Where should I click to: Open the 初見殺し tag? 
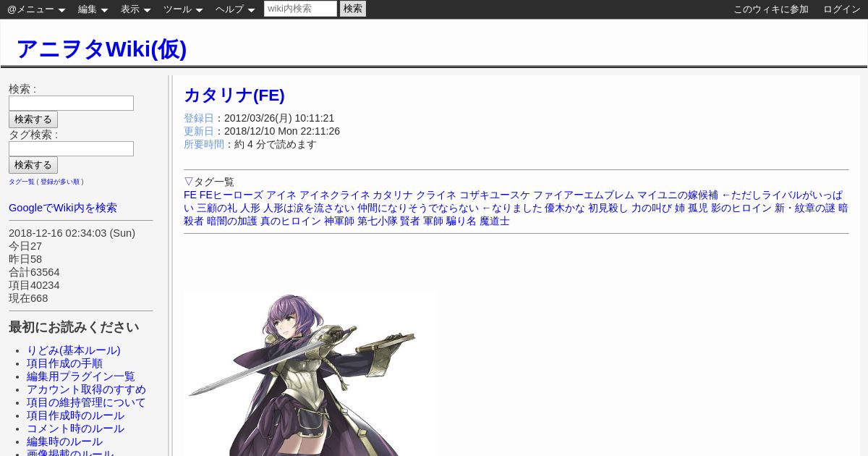pyautogui.click(x=608, y=208)
